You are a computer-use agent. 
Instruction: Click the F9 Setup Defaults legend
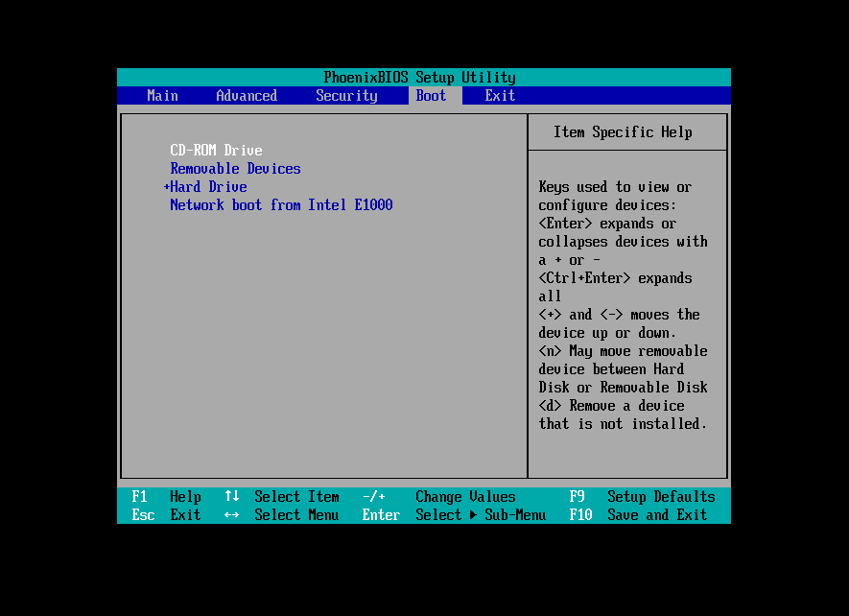642,497
